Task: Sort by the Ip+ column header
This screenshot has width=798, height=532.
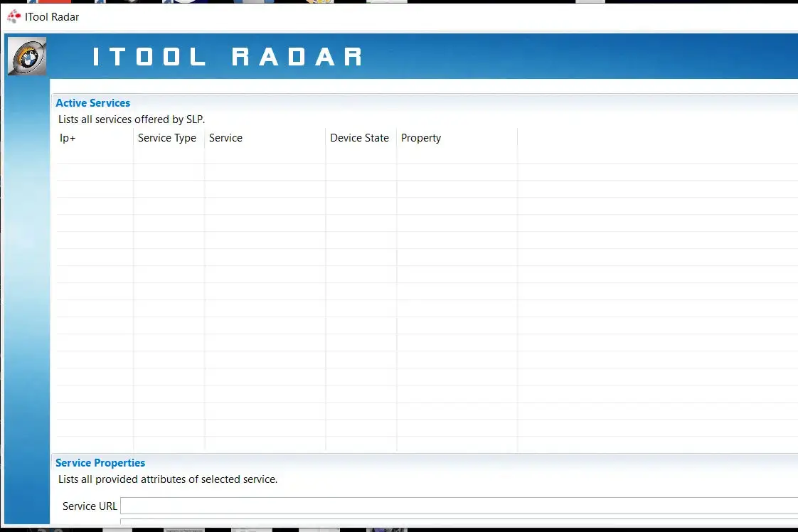Action: click(x=68, y=138)
